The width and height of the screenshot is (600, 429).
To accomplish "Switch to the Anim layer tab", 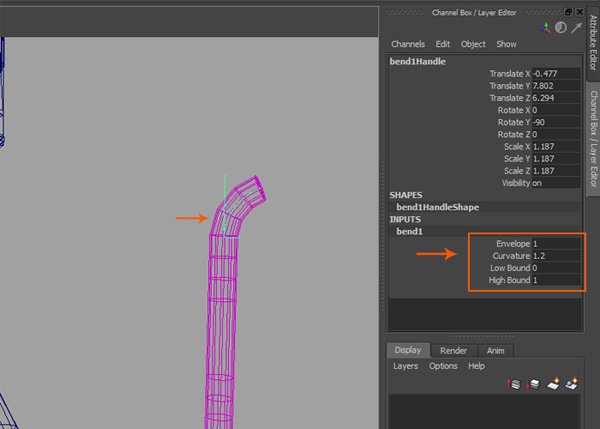I will tap(496, 351).
